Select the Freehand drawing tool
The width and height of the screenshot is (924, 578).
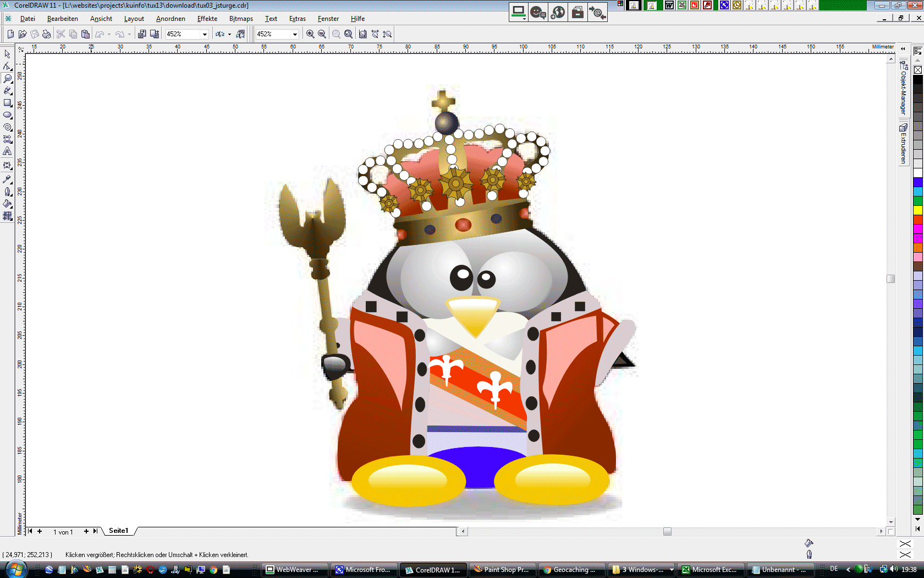click(7, 91)
